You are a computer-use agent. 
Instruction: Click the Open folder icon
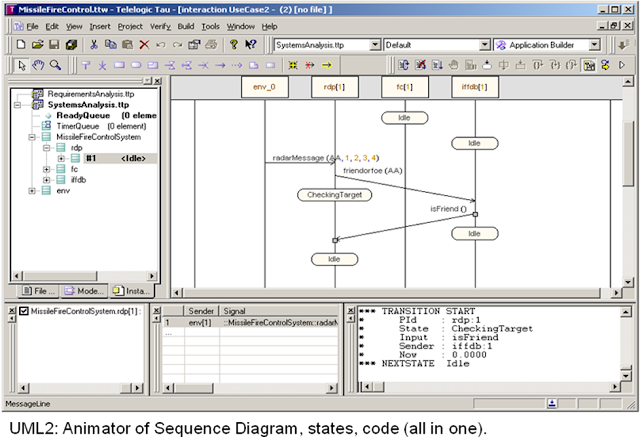38,44
